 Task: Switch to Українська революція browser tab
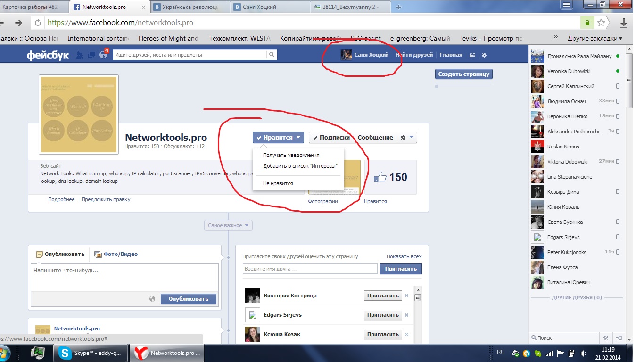[190, 7]
